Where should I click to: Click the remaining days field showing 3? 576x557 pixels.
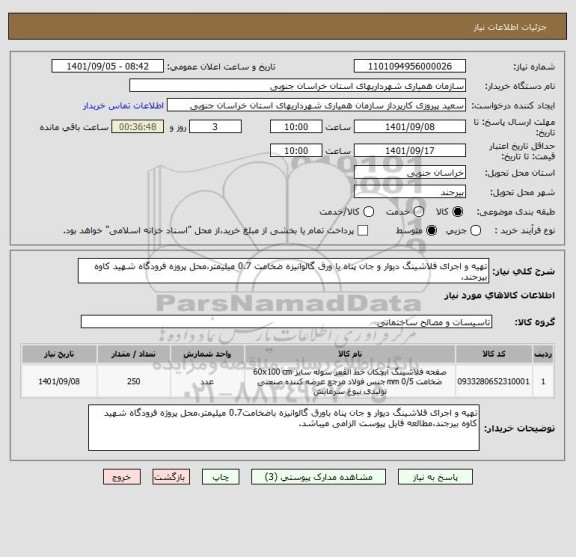[x=215, y=127]
